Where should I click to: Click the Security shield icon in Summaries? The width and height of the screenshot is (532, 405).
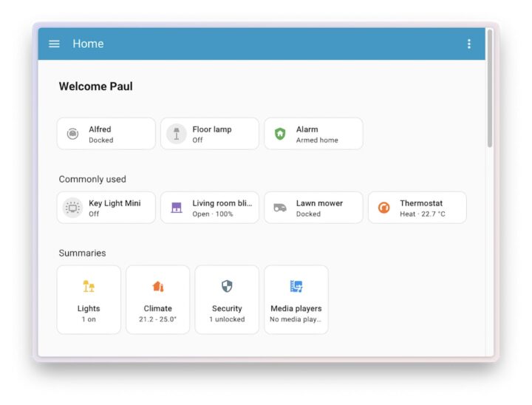tap(227, 286)
